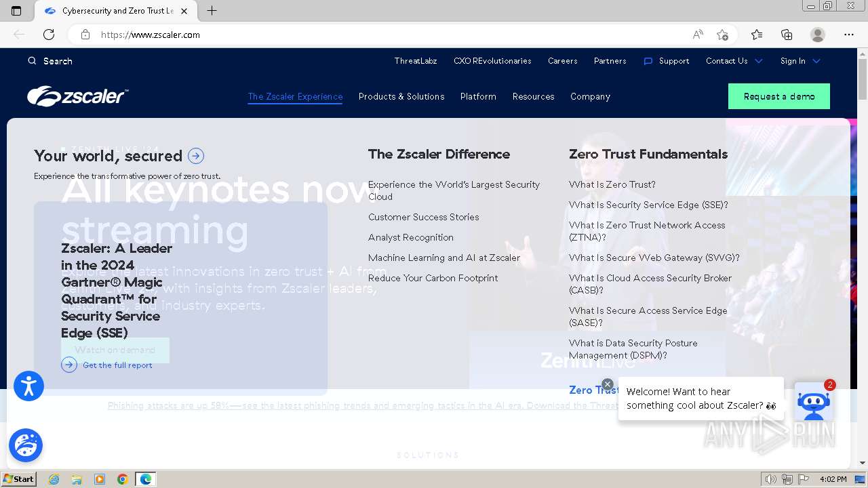Open browser Collections icon
The height and width of the screenshot is (488, 868).
(787, 35)
